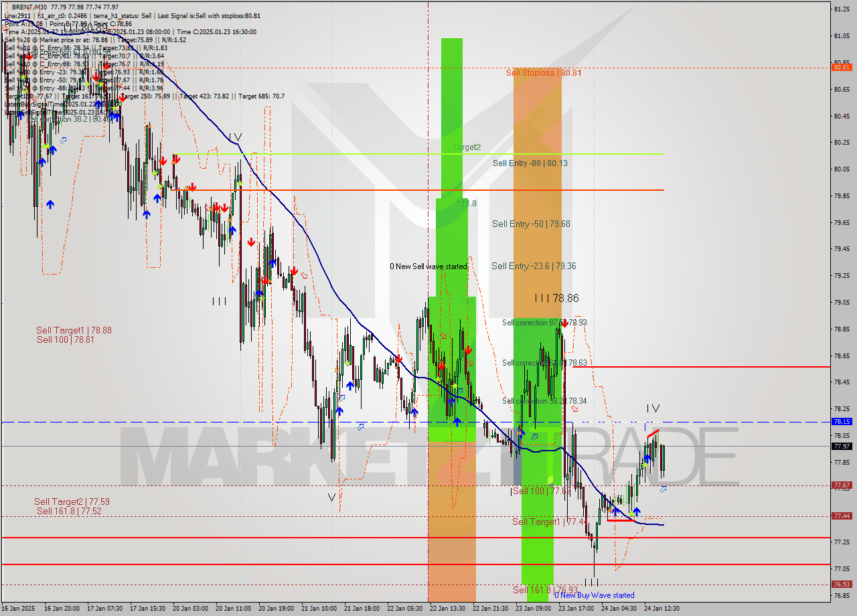
Task: Select the 'Sell Target1 | 78.88' label
Action: [74, 330]
